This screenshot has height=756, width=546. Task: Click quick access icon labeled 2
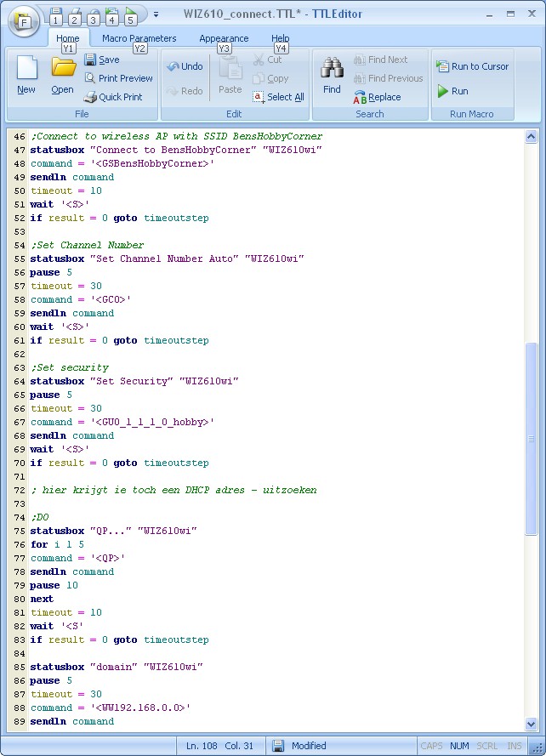[x=74, y=14]
